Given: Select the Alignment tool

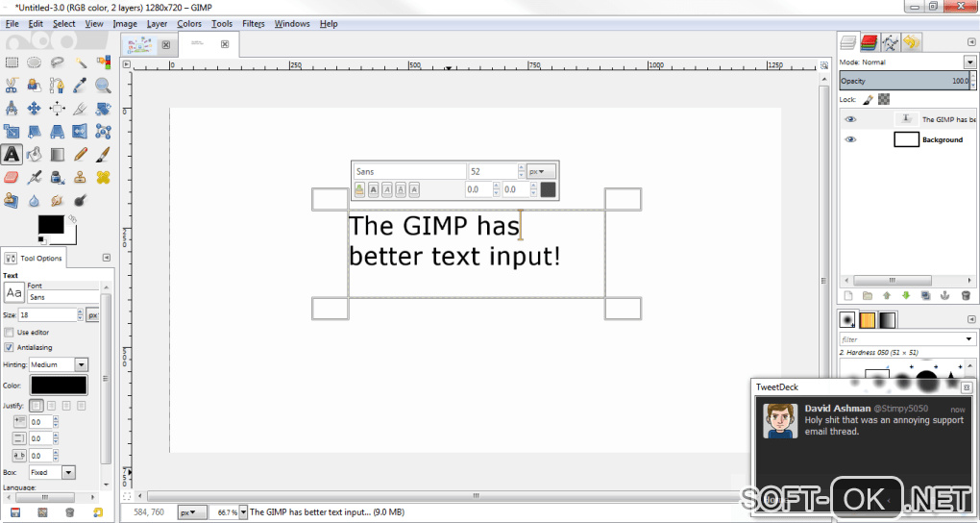Looking at the screenshot, I should (x=58, y=109).
